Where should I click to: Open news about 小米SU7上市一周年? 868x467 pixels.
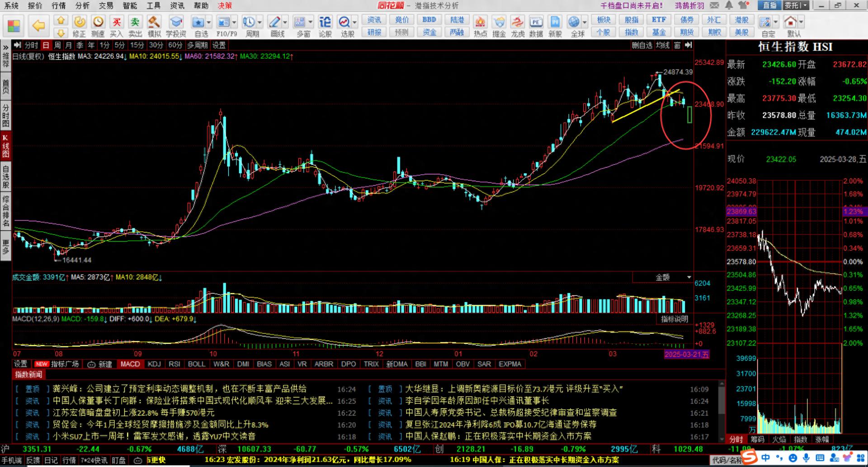click(x=154, y=436)
